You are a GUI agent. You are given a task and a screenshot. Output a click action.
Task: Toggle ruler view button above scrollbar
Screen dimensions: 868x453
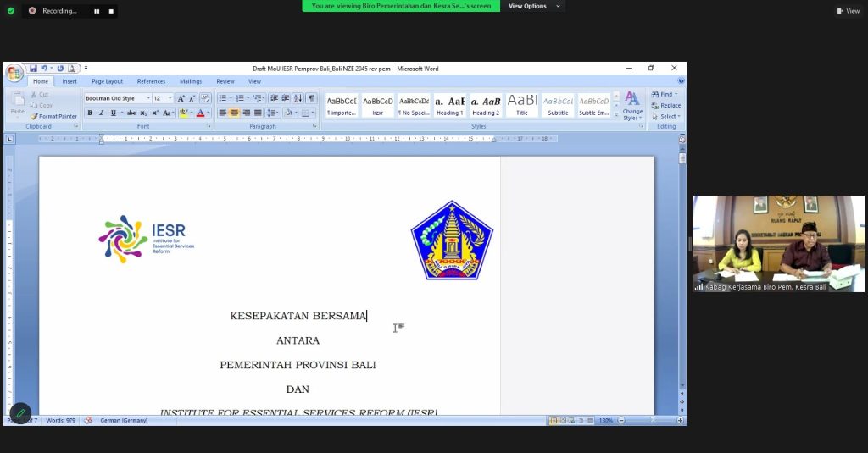[682, 140]
